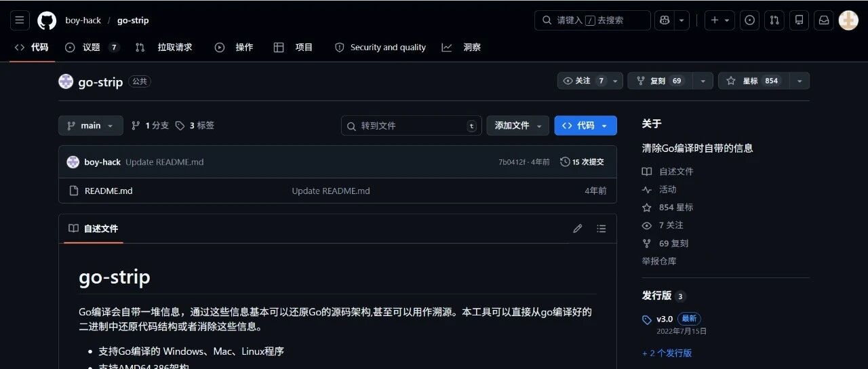Open the 洞察 tab
Viewport: 868px width, 369px height.
pyautogui.click(x=461, y=47)
